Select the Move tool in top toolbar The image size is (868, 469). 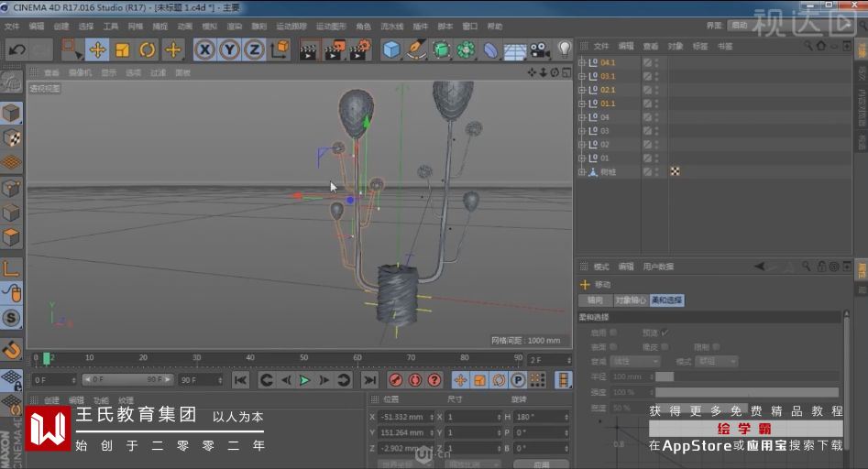pyautogui.click(x=97, y=49)
